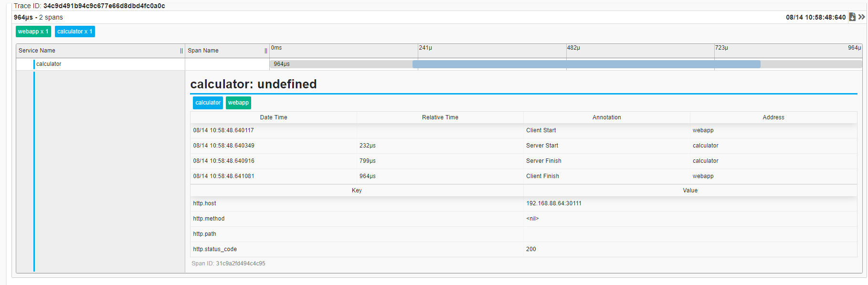Download the trace JSON file
The image size is (868, 285).
pos(852,17)
